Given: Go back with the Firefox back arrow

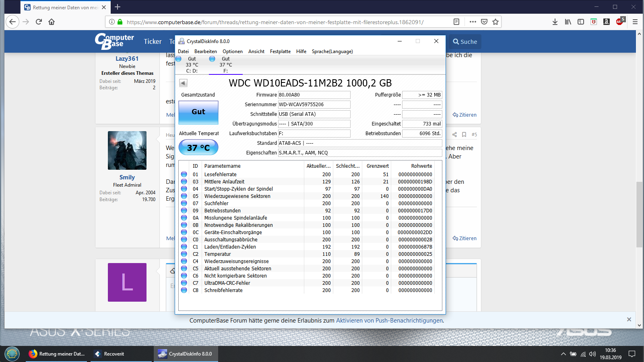Looking at the screenshot, I should point(12,22).
